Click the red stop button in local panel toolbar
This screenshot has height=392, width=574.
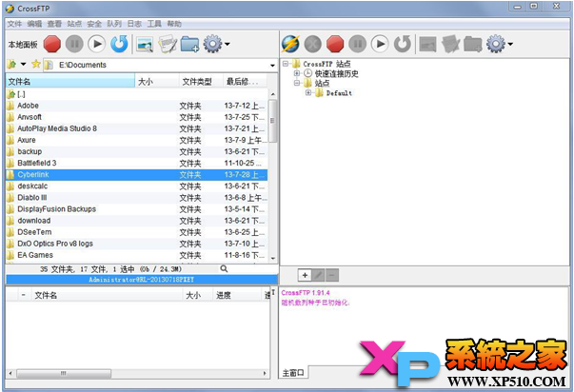(x=52, y=44)
